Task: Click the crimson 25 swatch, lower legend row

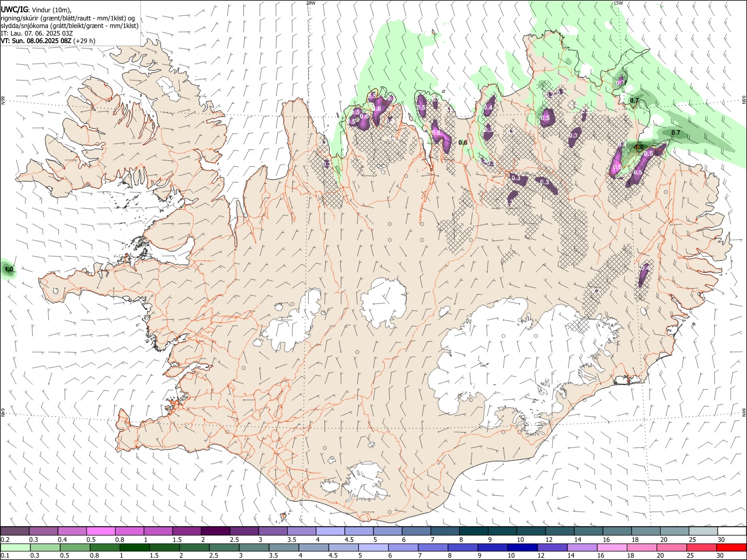Action: point(701,547)
